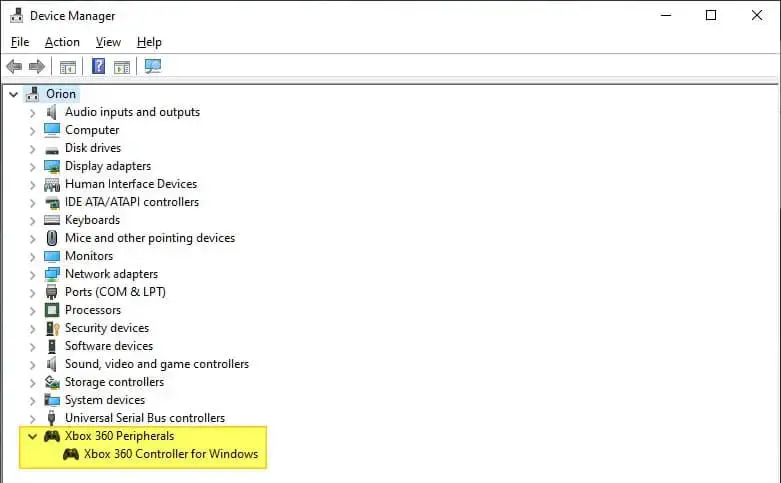Click the Back arrow toolbar icon
This screenshot has height=483, width=781.
click(x=14, y=66)
